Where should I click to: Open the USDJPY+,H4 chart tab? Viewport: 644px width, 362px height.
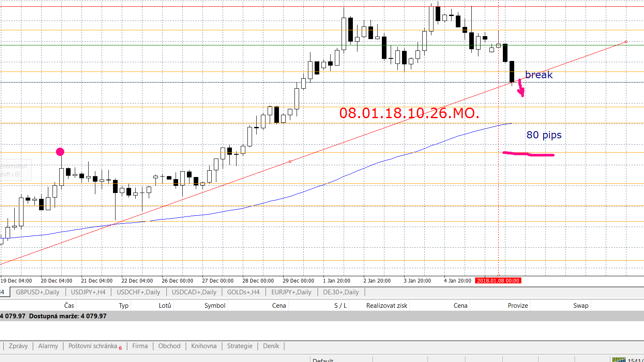[88, 292]
